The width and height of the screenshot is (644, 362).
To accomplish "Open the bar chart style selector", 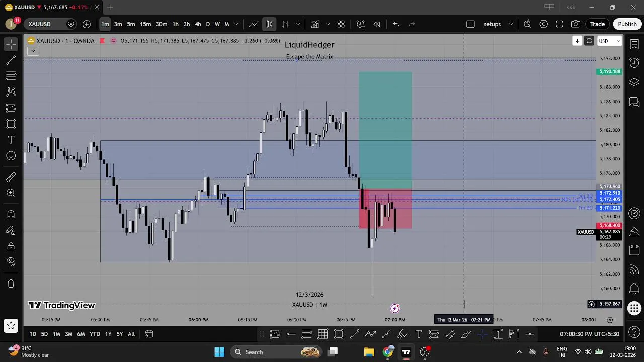I will [x=269, y=24].
